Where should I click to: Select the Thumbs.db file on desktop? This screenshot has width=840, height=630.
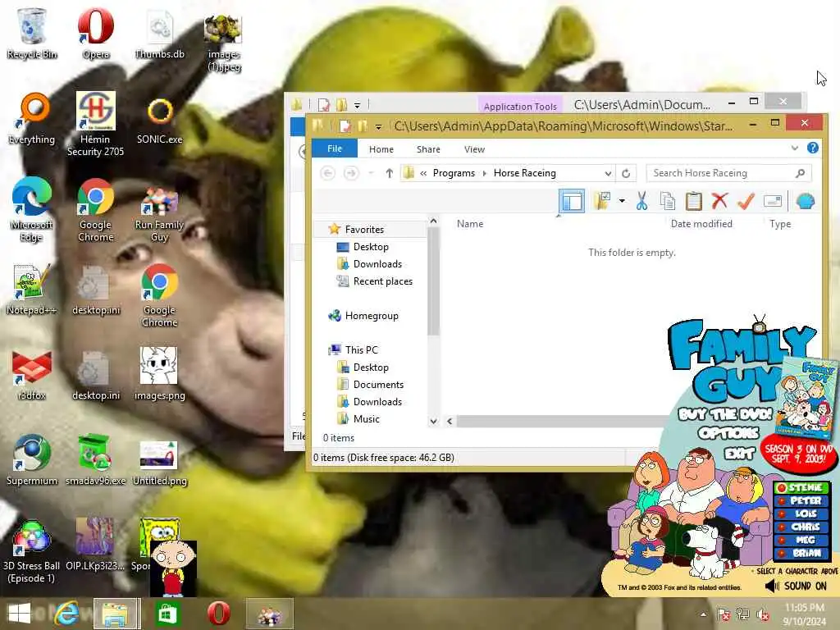pyautogui.click(x=160, y=33)
